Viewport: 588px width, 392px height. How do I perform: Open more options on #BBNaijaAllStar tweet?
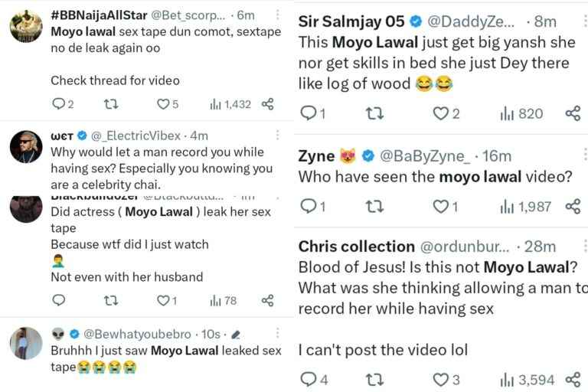click(277, 15)
